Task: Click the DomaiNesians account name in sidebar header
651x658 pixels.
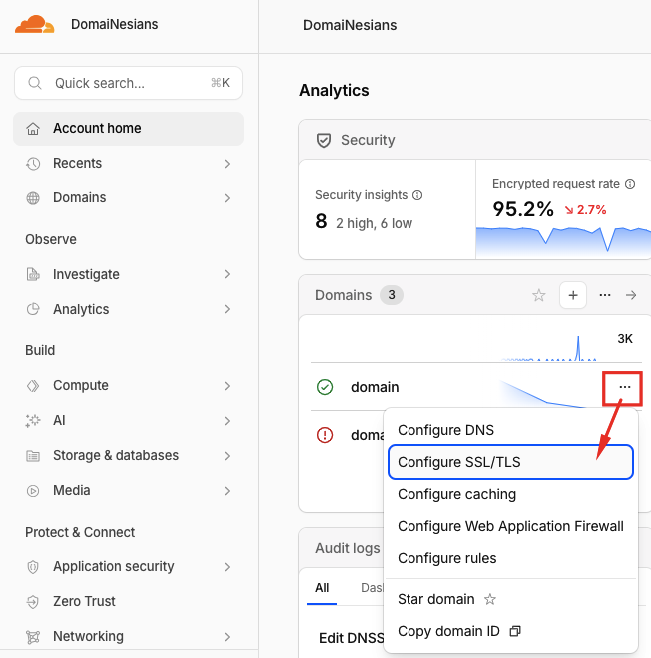Action: [x=115, y=24]
